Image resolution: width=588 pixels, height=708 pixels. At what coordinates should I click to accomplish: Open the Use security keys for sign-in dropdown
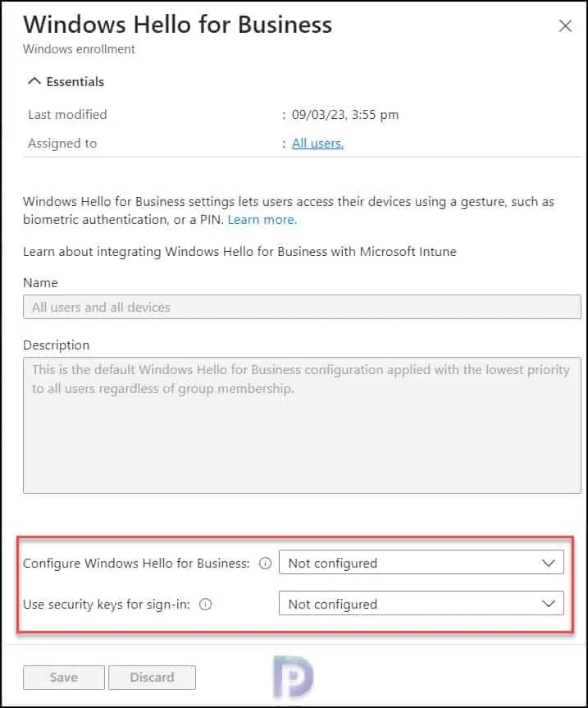point(421,604)
